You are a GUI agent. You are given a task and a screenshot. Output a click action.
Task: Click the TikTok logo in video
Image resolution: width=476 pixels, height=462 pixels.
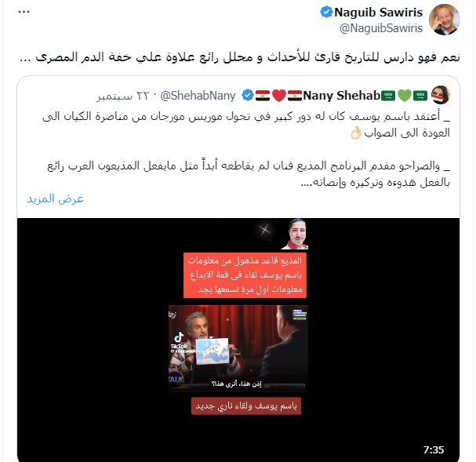179,340
